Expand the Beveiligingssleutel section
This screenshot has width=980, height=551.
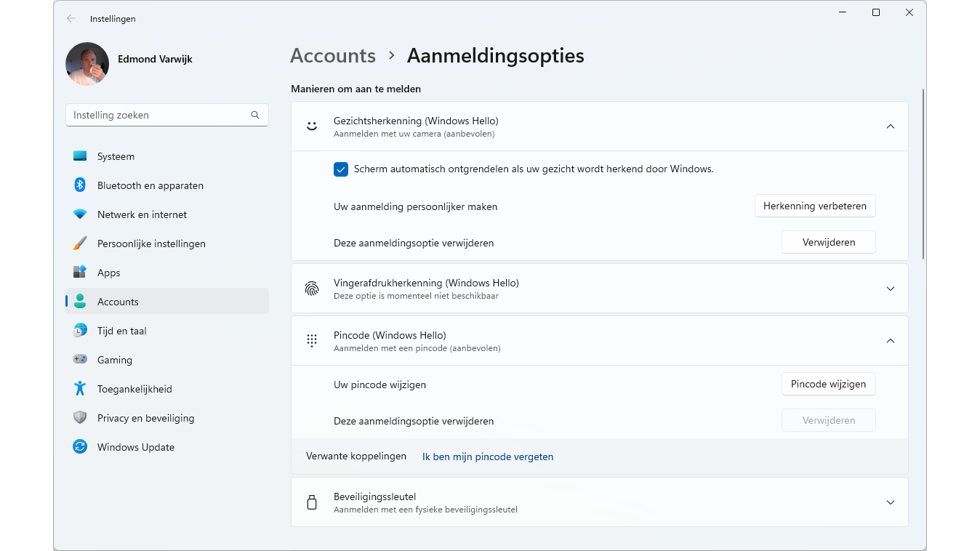[x=891, y=502]
